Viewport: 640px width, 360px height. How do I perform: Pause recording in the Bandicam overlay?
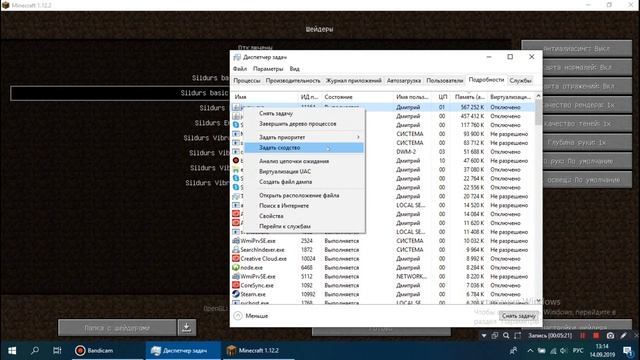582,336
